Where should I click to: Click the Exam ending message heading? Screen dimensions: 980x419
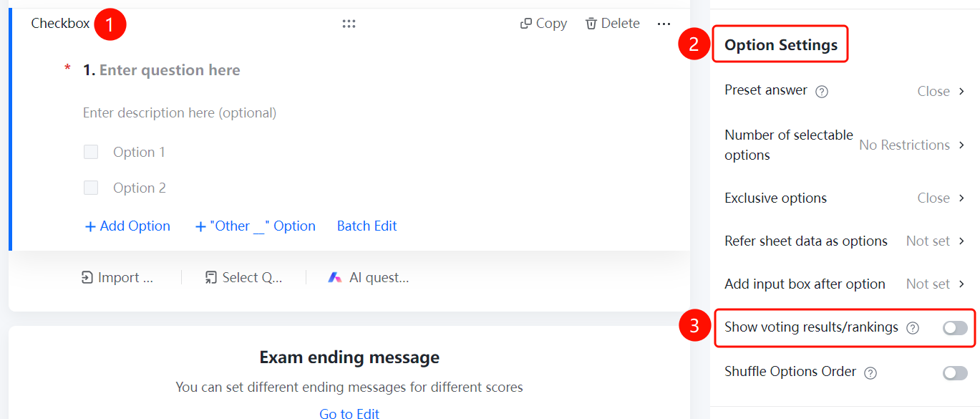coord(349,357)
